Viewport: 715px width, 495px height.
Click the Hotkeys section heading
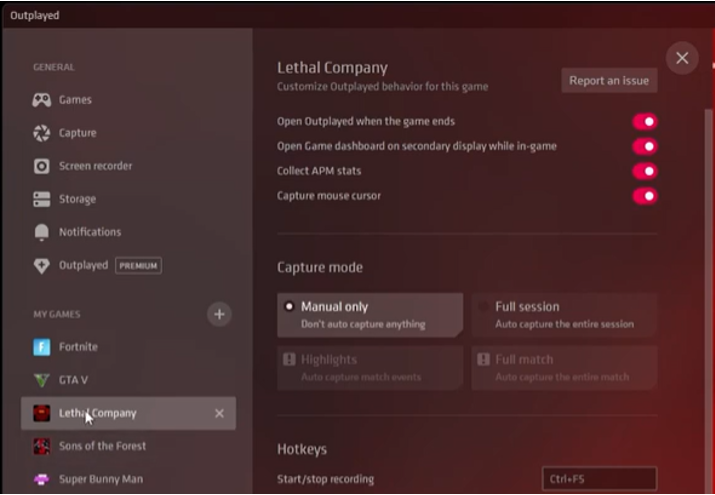tap(302, 449)
